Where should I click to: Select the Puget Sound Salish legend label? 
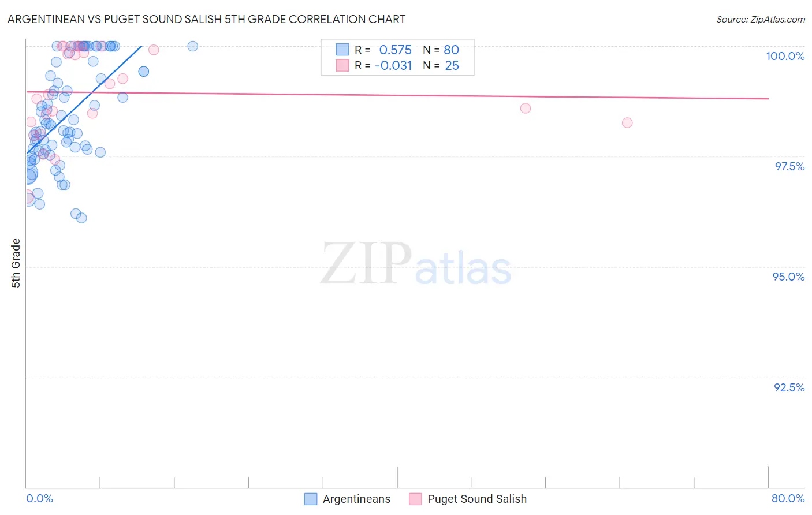point(477,499)
